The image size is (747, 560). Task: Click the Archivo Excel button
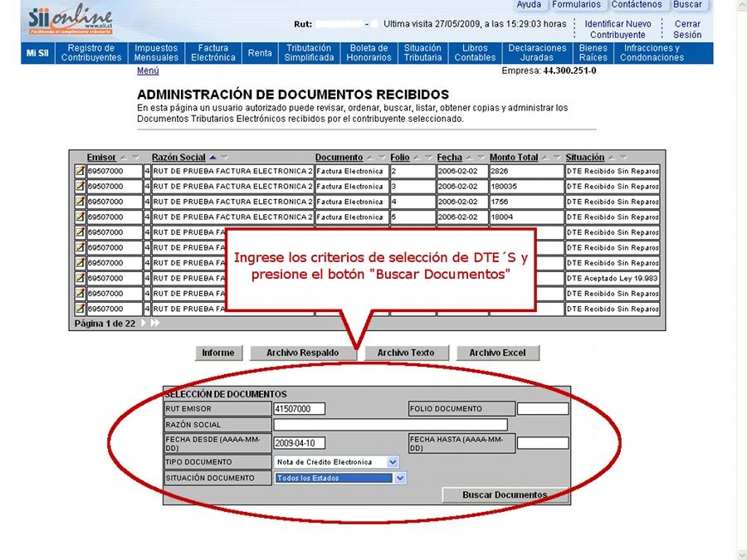tap(497, 353)
